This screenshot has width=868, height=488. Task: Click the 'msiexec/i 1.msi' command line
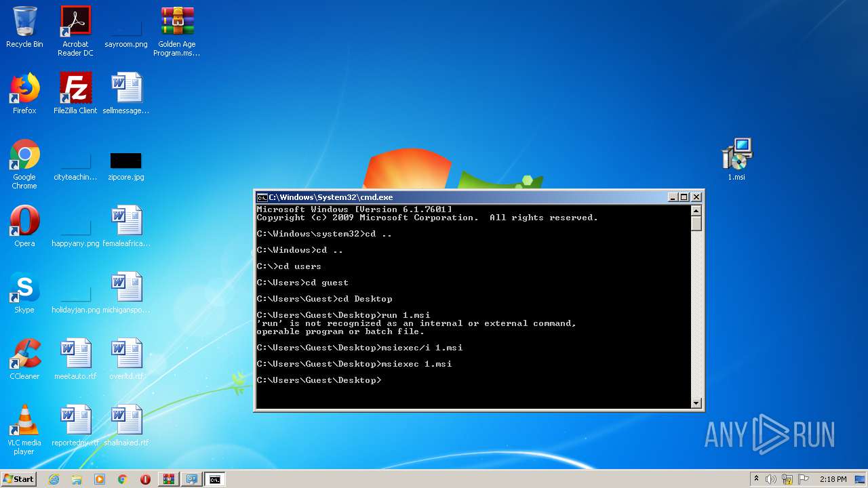point(359,348)
